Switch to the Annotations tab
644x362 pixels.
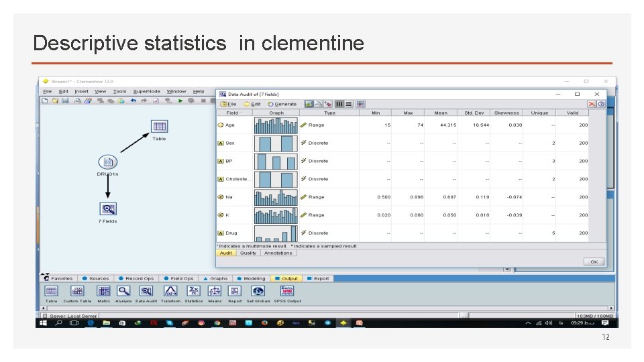tap(278, 253)
